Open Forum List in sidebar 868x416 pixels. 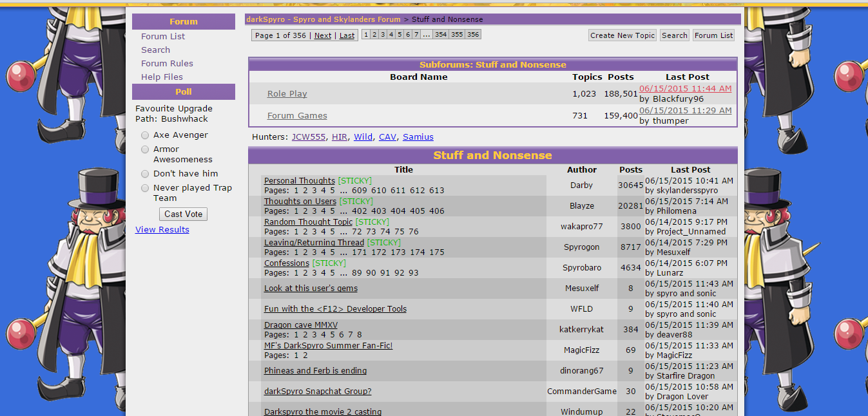[x=163, y=37]
